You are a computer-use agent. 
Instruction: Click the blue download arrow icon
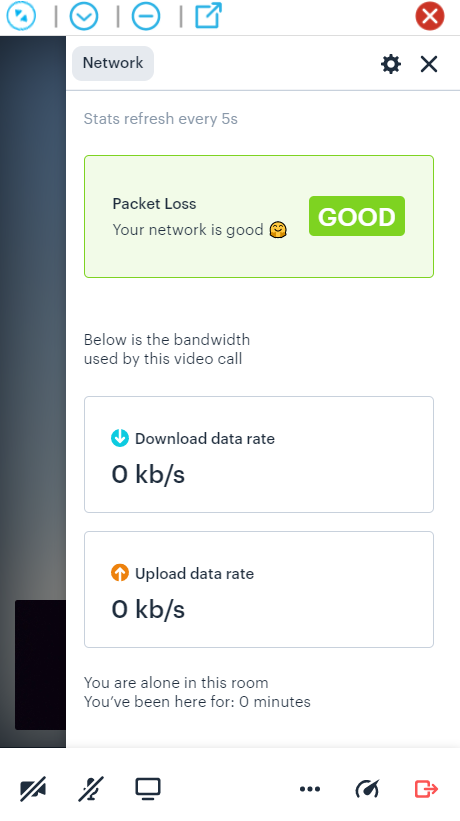coord(120,438)
